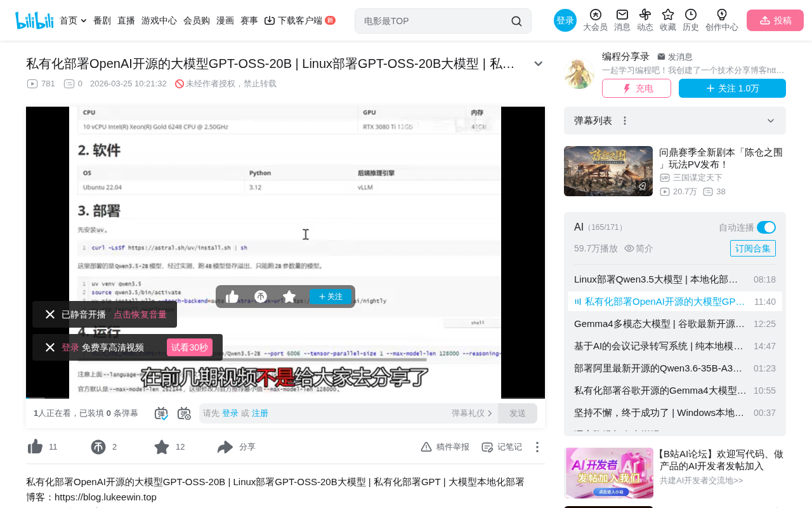Like the video with 11 likes

[36, 447]
